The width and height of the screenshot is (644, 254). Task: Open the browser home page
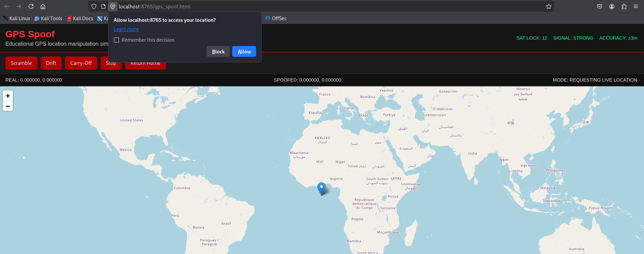43,6
